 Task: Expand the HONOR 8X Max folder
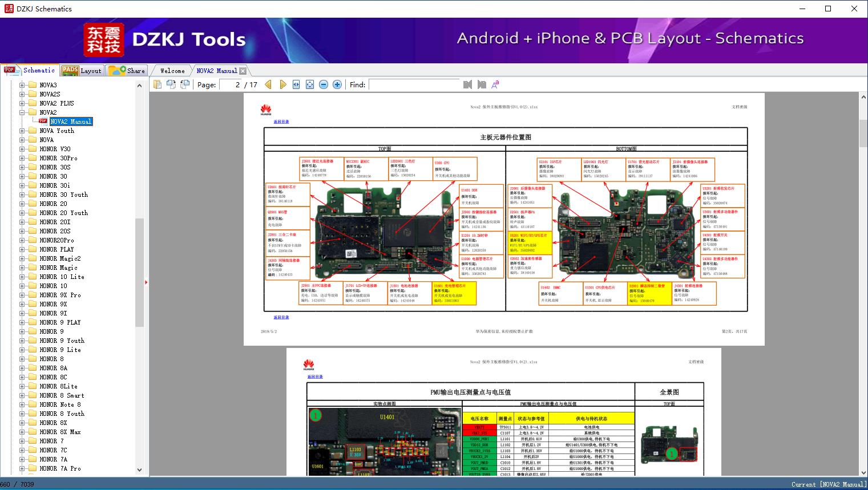coord(22,432)
